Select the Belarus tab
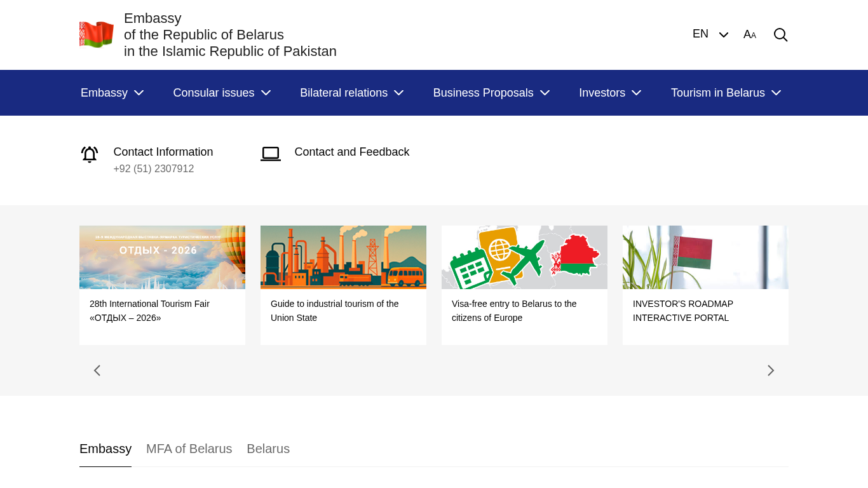868x488 pixels. [x=268, y=449]
